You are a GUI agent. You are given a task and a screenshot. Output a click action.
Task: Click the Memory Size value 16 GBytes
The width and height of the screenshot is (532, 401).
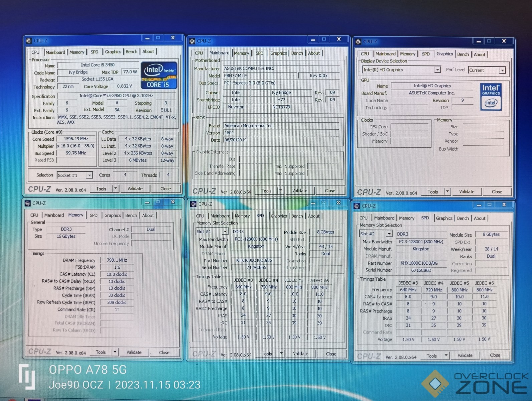(x=66, y=236)
